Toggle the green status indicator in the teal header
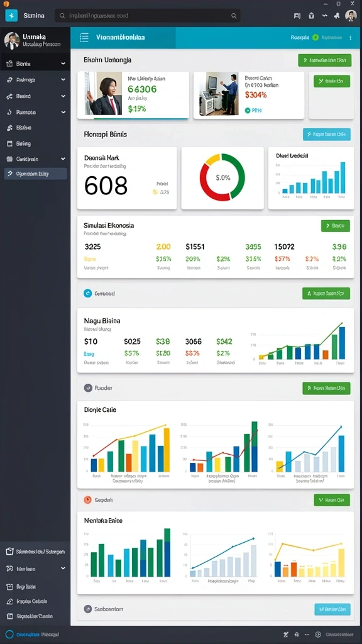 pyautogui.click(x=315, y=37)
